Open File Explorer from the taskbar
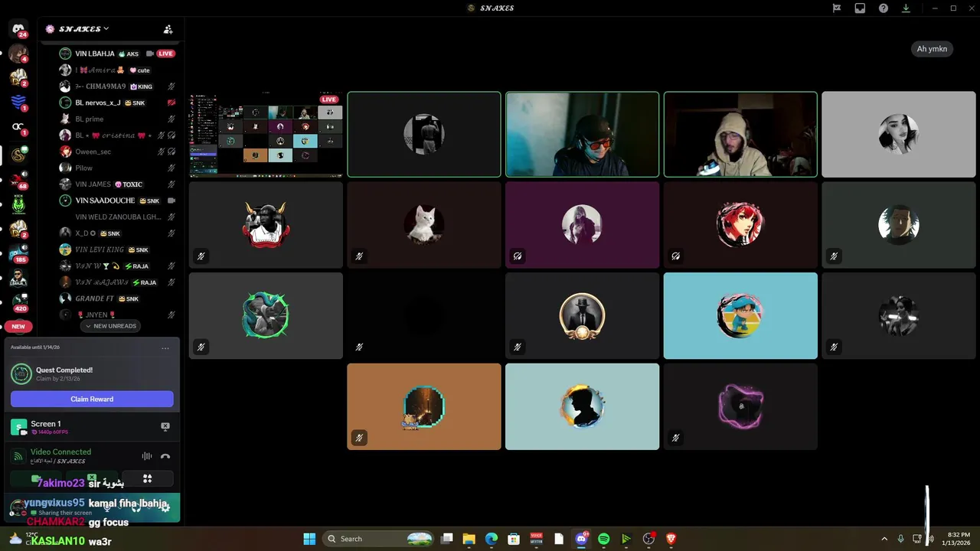Screen dimensions: 980x551 tap(469, 539)
